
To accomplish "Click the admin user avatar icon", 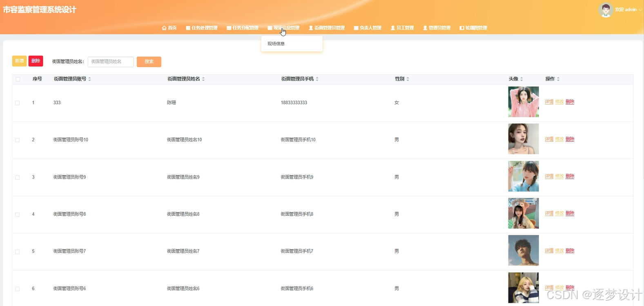I will (x=606, y=10).
